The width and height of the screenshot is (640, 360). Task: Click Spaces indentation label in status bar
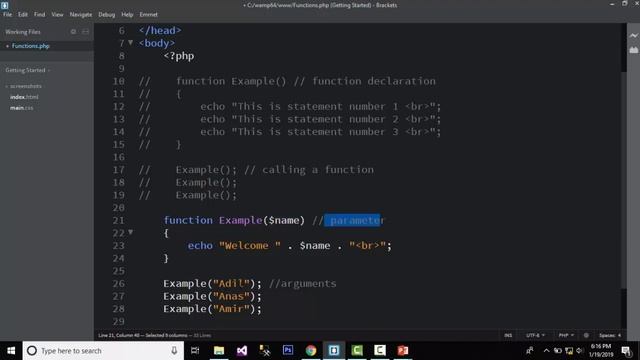point(607,335)
